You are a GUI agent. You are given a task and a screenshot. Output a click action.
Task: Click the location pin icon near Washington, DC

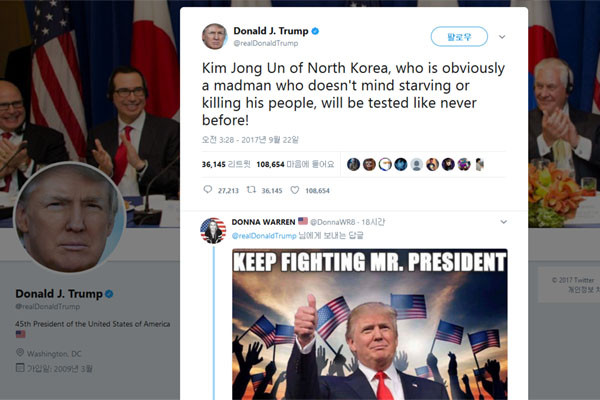pos(20,353)
